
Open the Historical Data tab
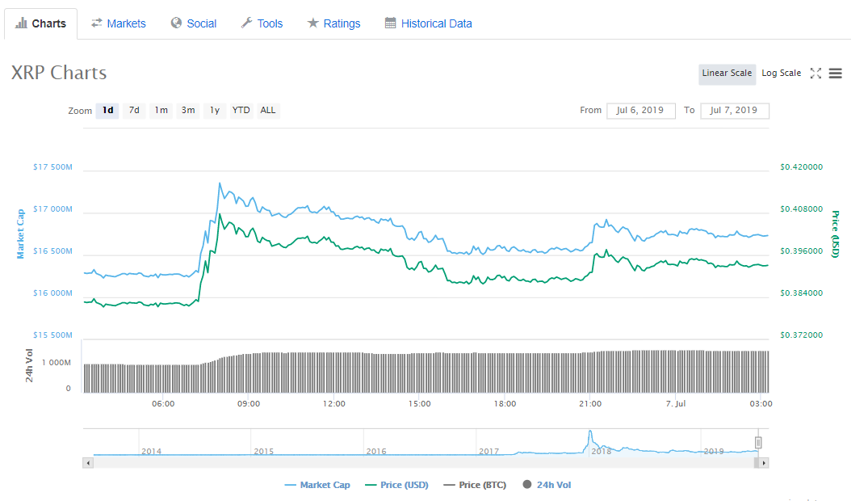coord(429,23)
